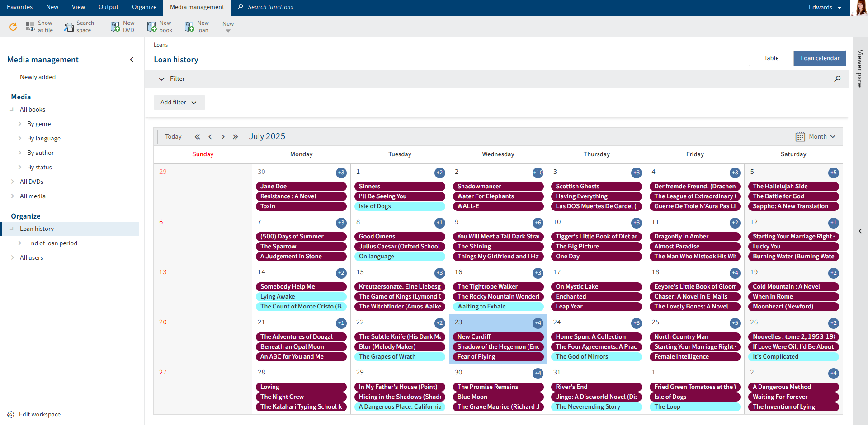The width and height of the screenshot is (868, 425).
Task: Switch to Table view
Action: pos(771,58)
